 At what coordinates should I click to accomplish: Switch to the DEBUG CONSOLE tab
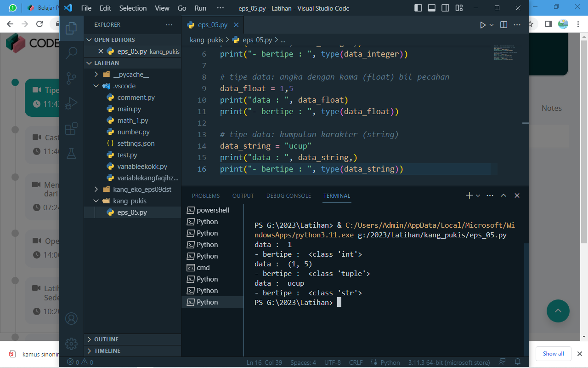[x=288, y=195]
